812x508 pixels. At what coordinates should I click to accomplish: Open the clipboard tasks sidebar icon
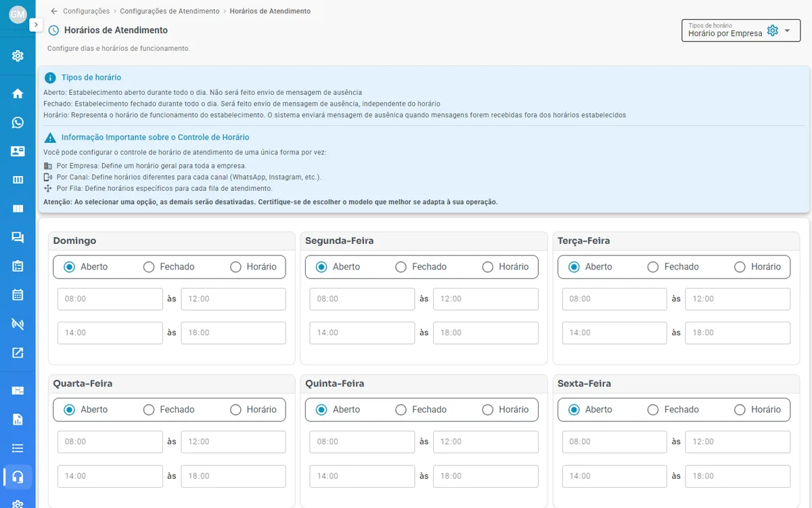(x=18, y=266)
